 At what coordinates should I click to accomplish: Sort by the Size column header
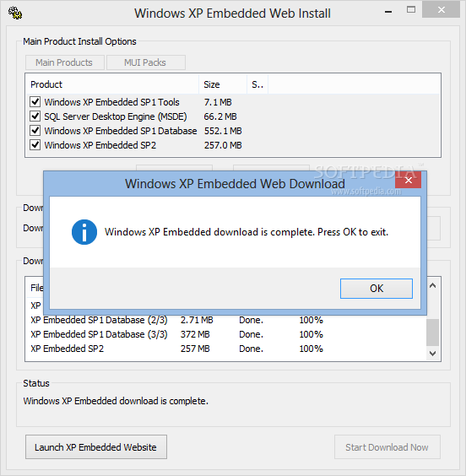[x=223, y=84]
